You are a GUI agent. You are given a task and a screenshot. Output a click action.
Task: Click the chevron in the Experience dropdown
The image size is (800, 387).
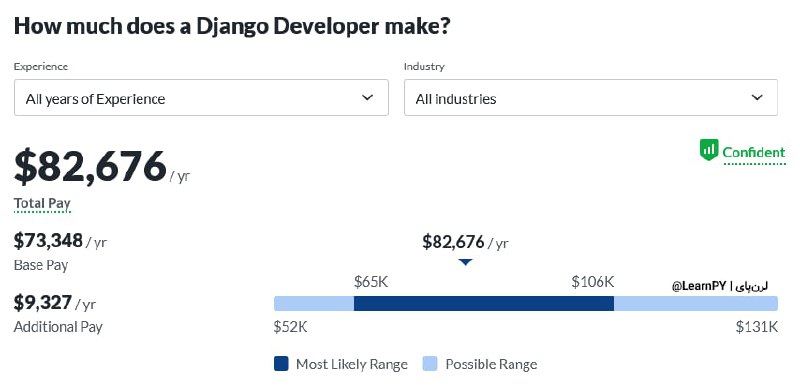coord(367,97)
